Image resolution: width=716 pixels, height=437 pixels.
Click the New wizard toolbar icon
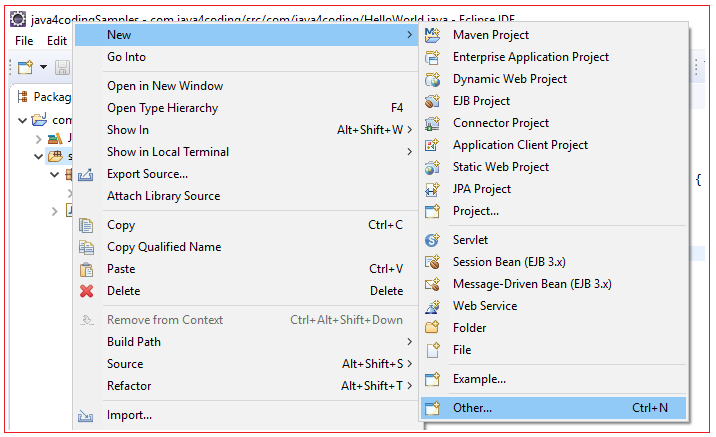point(26,67)
